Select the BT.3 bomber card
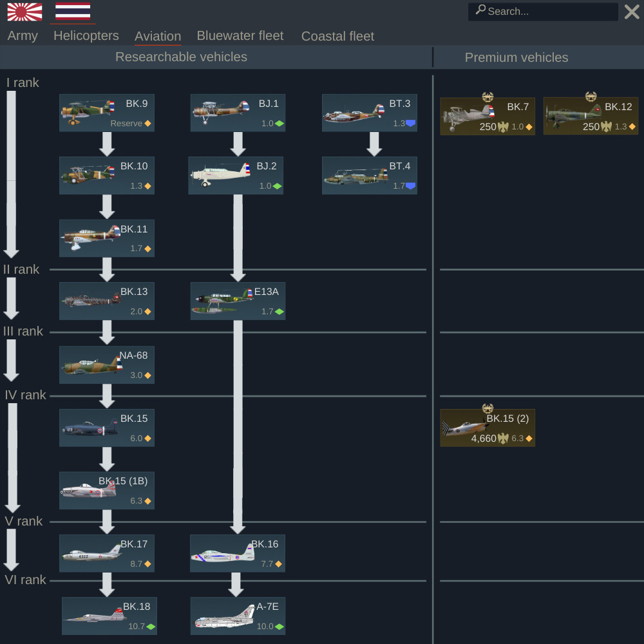This screenshot has height=644, width=644. pyautogui.click(x=369, y=113)
